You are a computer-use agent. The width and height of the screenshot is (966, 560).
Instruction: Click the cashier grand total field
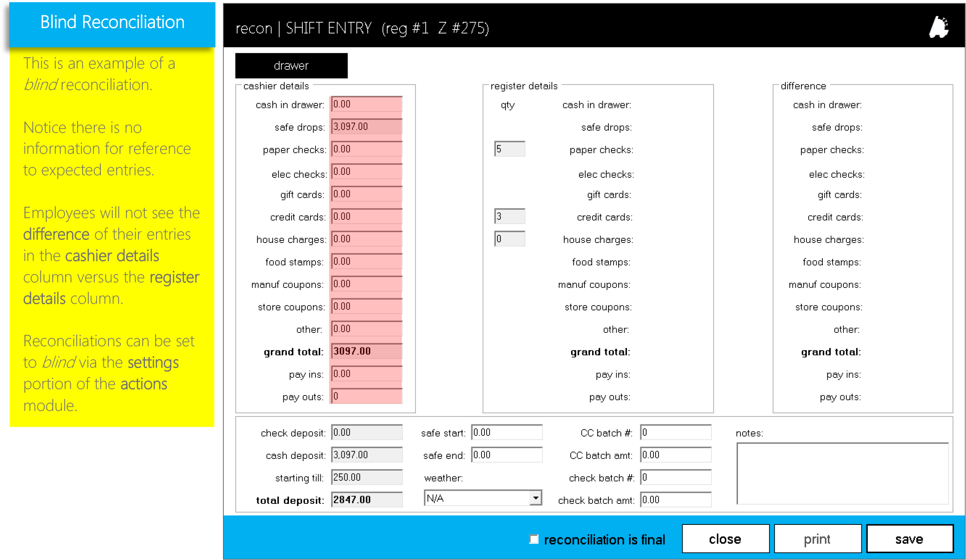[367, 351]
